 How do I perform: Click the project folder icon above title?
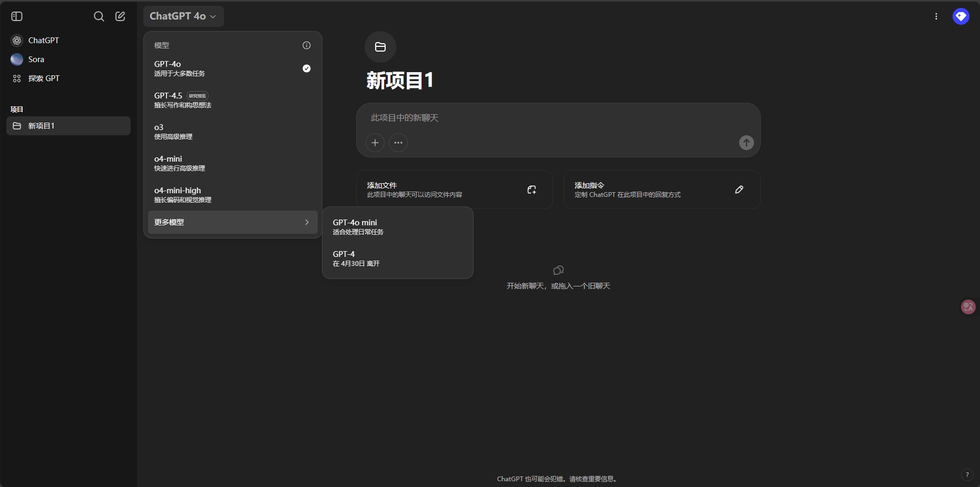(380, 47)
